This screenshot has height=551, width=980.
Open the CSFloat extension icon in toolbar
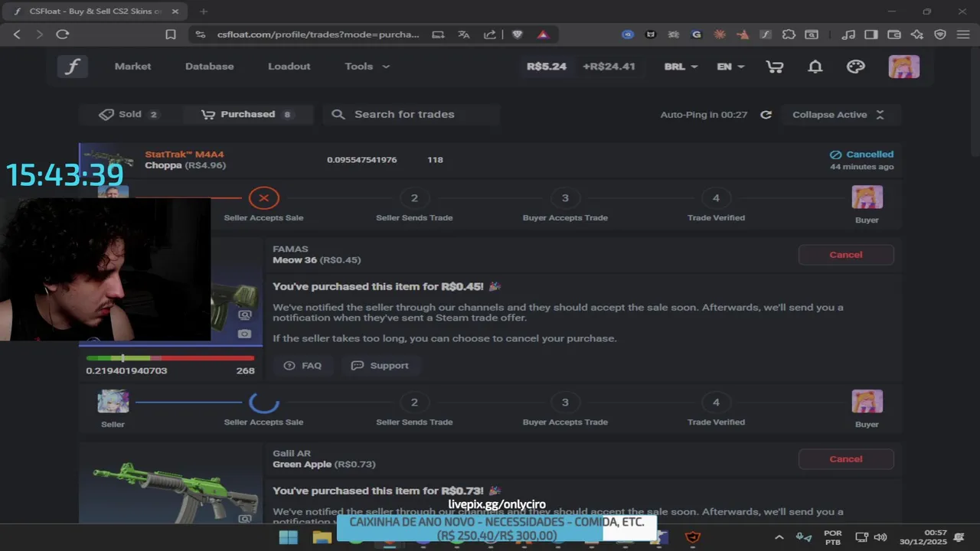[x=766, y=34]
